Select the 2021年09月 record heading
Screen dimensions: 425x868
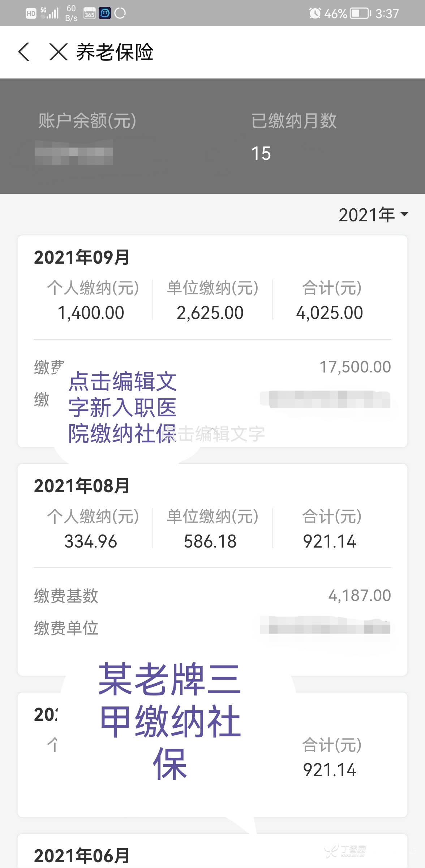click(82, 258)
